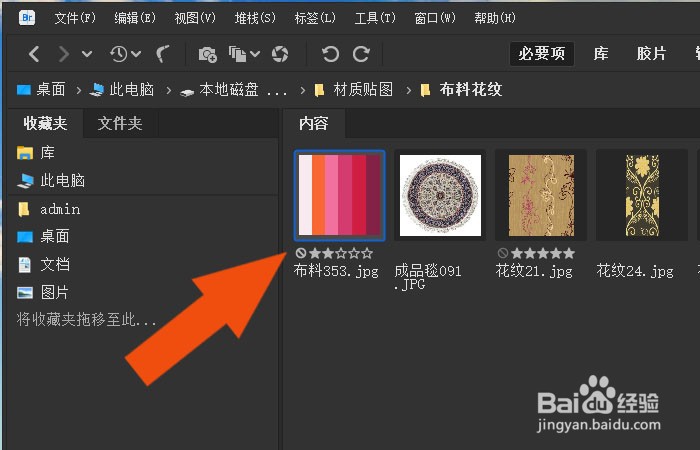Click 此电脑 in the path bar
Screen dimensions: 700x450
click(122, 89)
